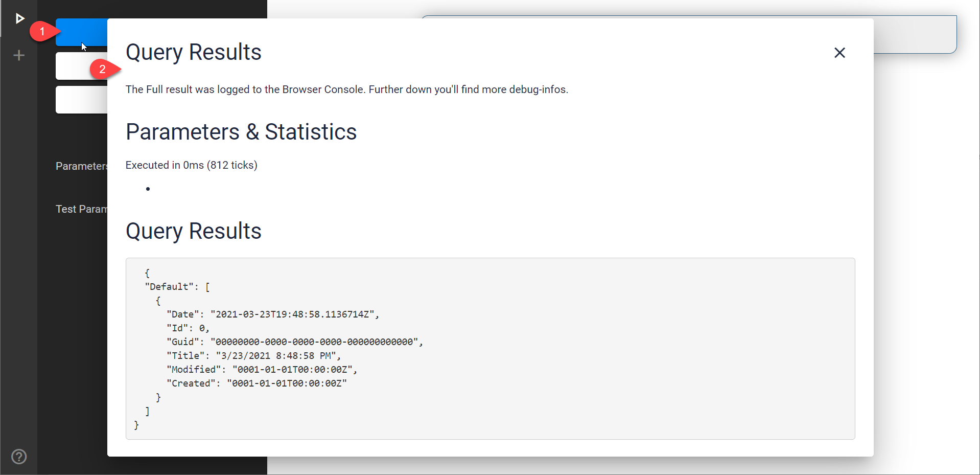Open help via the question mark icon
The height and width of the screenshot is (475, 980).
[19, 456]
